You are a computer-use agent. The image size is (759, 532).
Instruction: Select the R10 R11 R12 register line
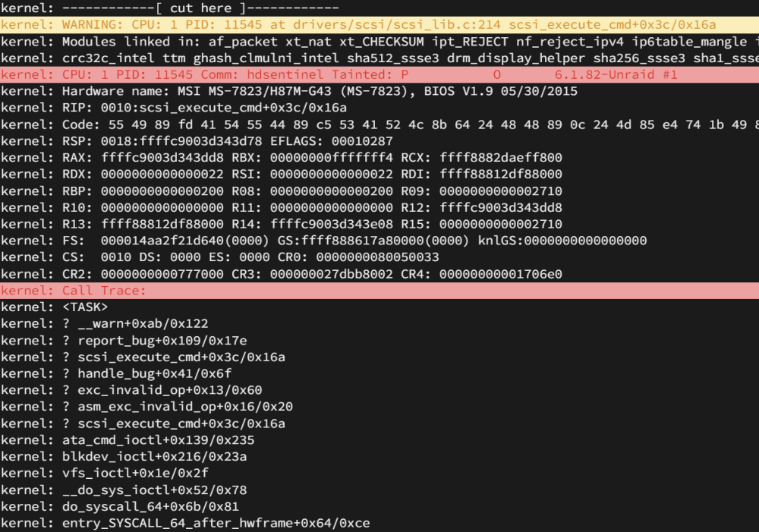379,207
